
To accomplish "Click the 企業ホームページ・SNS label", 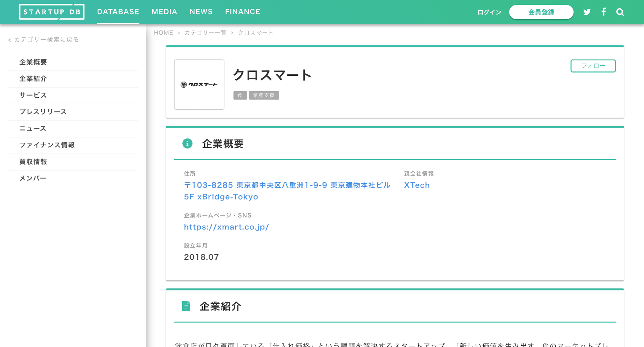I will point(217,215).
